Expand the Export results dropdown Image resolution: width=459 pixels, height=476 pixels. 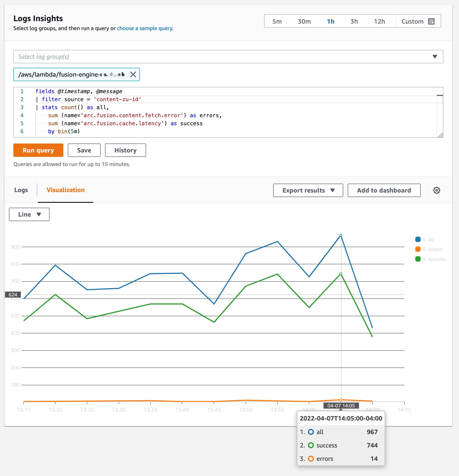coord(308,190)
